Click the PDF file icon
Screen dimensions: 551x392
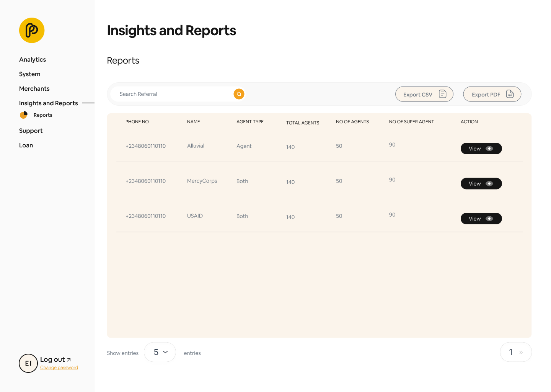point(510,94)
